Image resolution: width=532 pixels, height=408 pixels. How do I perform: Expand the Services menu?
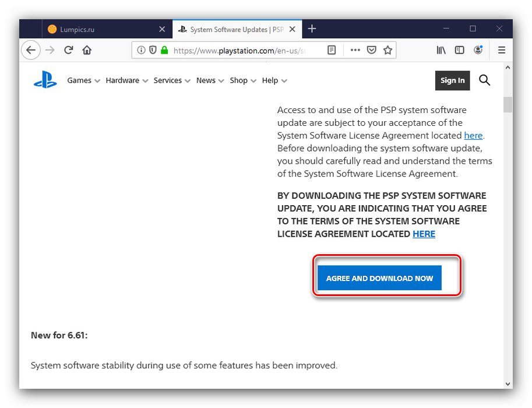[172, 80]
